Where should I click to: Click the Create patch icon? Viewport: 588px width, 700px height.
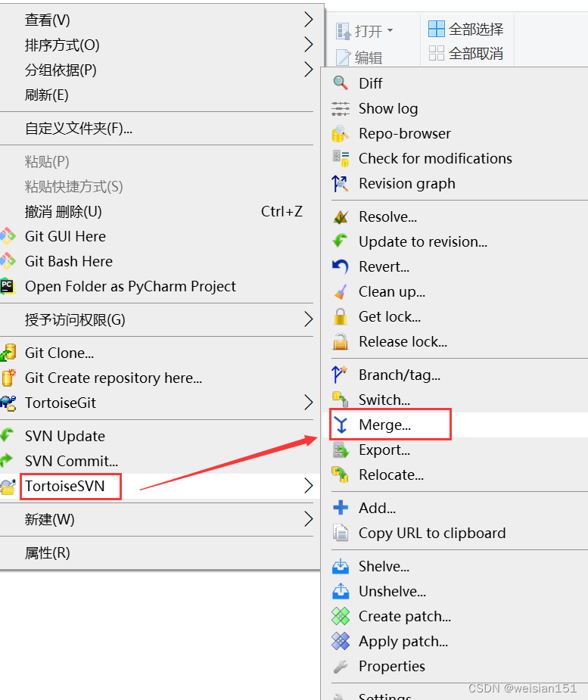[341, 616]
